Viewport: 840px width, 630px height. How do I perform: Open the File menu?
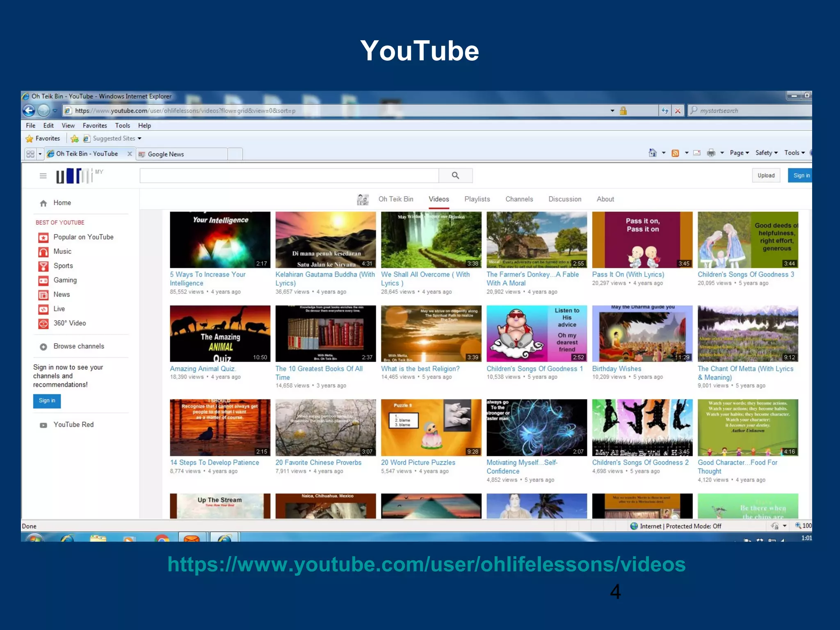point(31,126)
